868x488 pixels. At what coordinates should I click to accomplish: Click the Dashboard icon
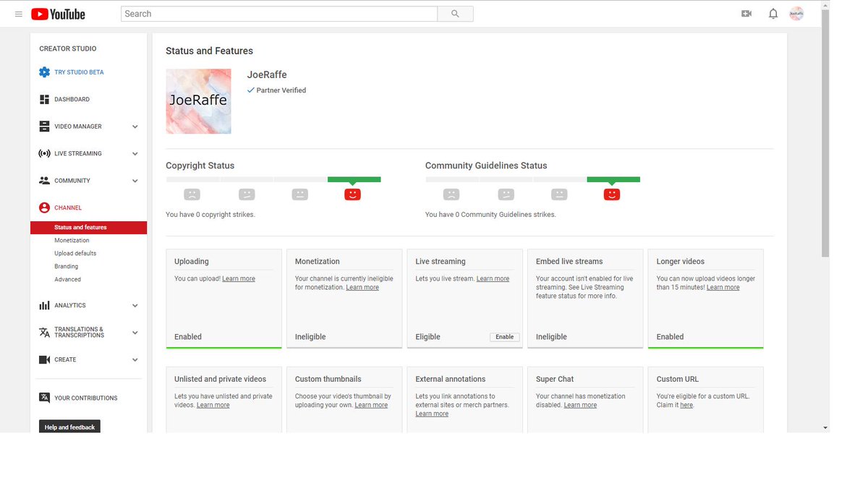click(44, 99)
